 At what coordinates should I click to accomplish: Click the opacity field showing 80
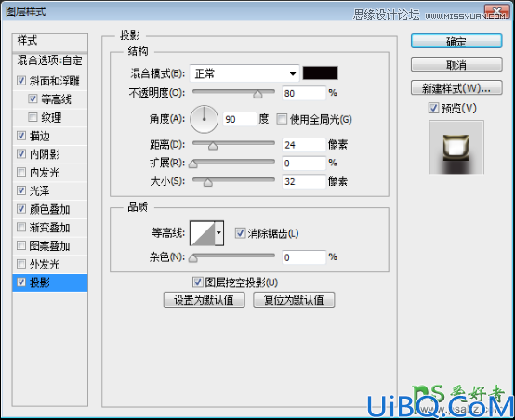(304, 93)
